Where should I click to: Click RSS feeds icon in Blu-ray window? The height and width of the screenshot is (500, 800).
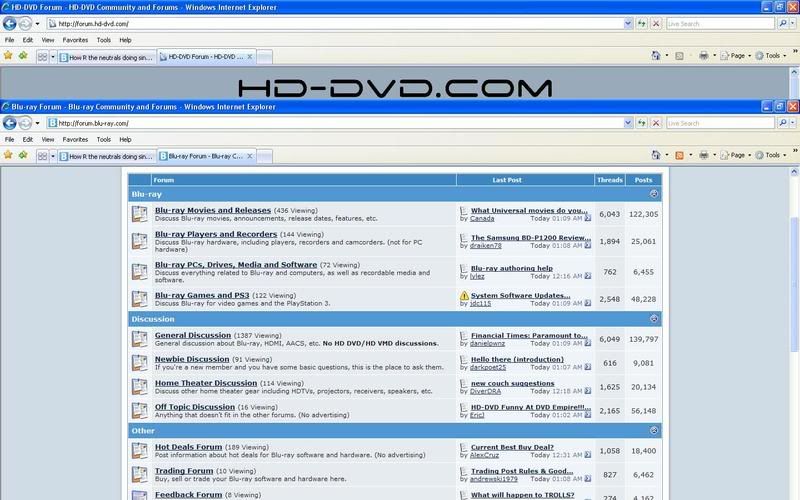pyautogui.click(x=679, y=155)
